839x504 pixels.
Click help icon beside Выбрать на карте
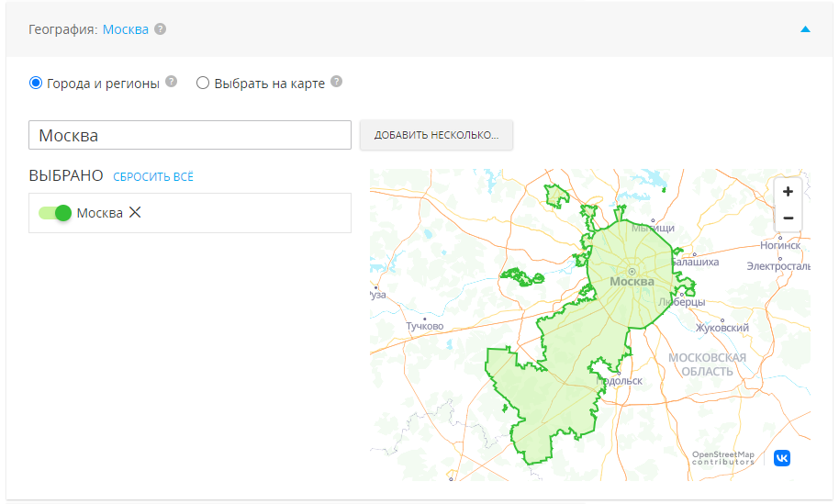[336, 82]
